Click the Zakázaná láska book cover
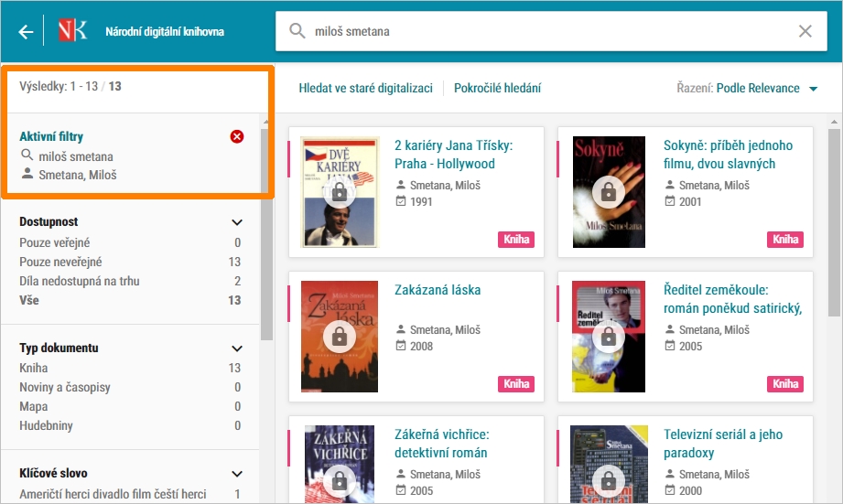The height and width of the screenshot is (504, 843). coord(340,337)
